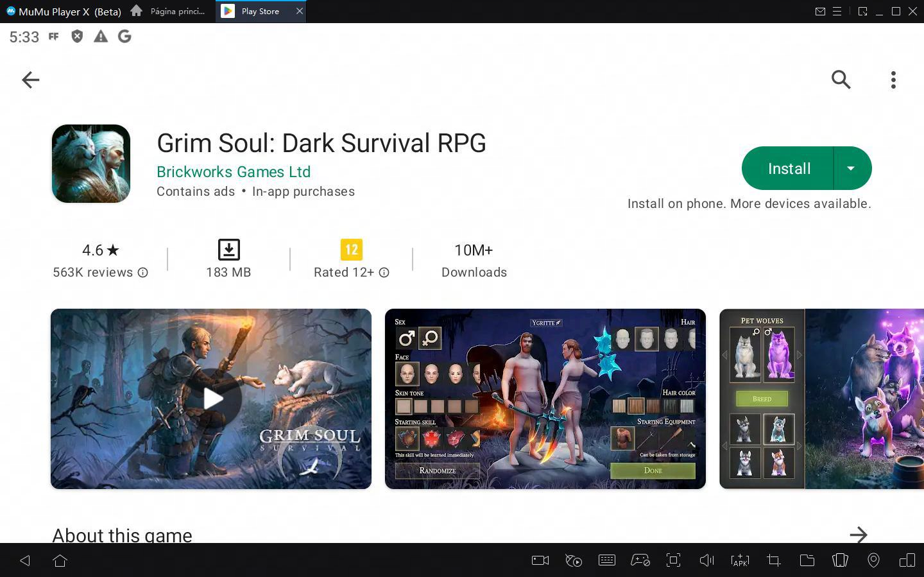The height and width of the screenshot is (577, 924).
Task: Open the MuMu Player hamburger menu
Action: (837, 12)
